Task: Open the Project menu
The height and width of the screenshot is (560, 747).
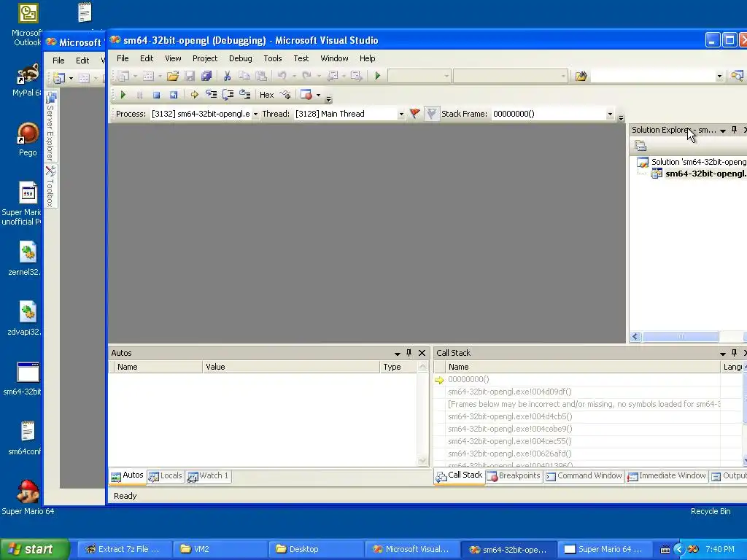Action: [x=205, y=58]
